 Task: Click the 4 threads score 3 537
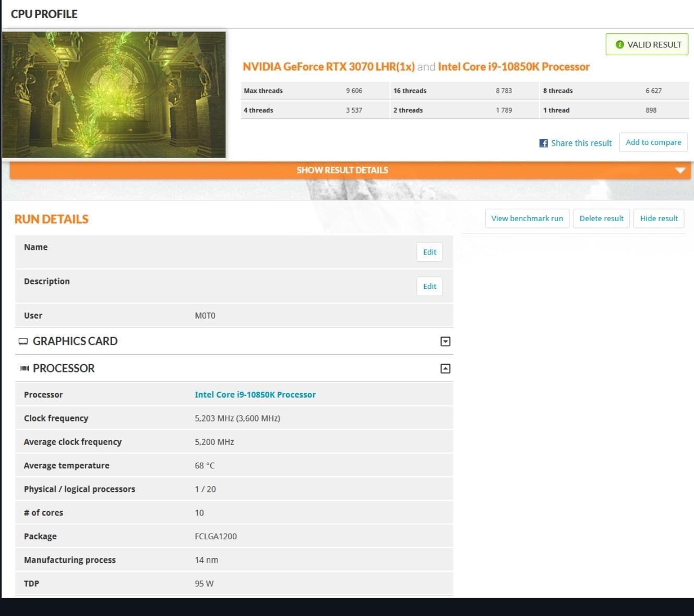(354, 110)
